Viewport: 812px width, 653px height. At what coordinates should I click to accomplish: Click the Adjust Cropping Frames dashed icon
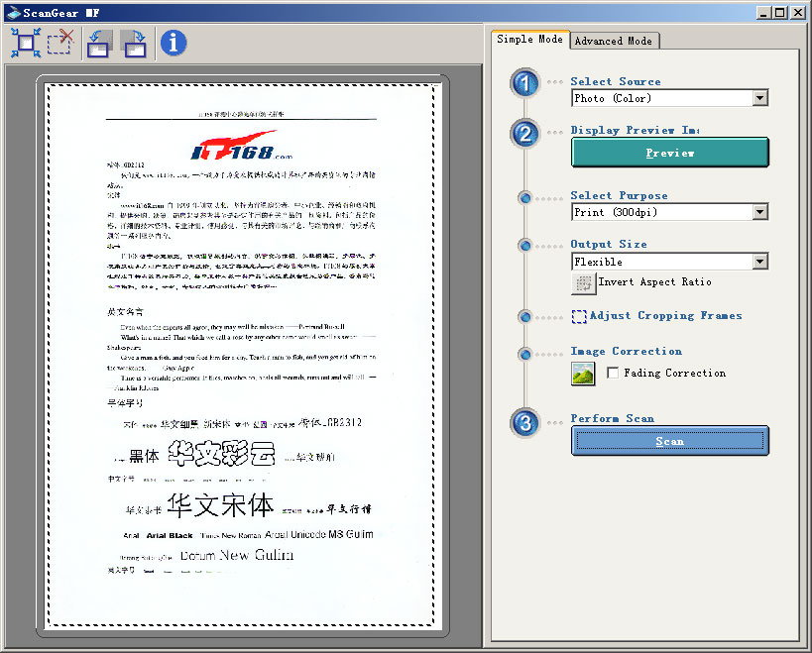pos(579,317)
